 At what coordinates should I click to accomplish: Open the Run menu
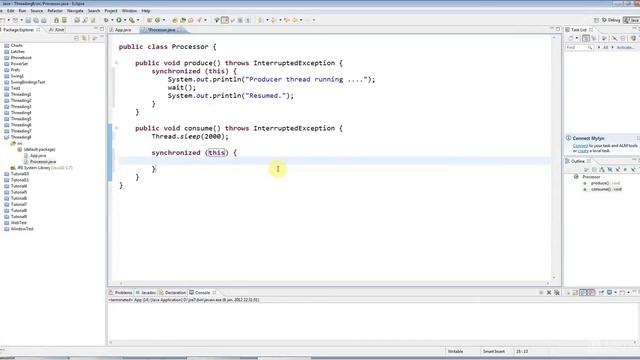point(22,11)
